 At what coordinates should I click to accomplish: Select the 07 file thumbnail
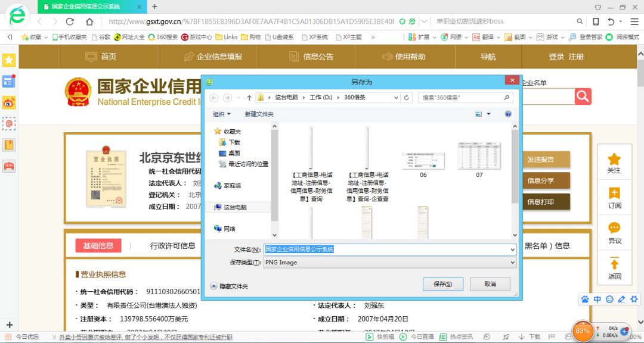[479, 159]
